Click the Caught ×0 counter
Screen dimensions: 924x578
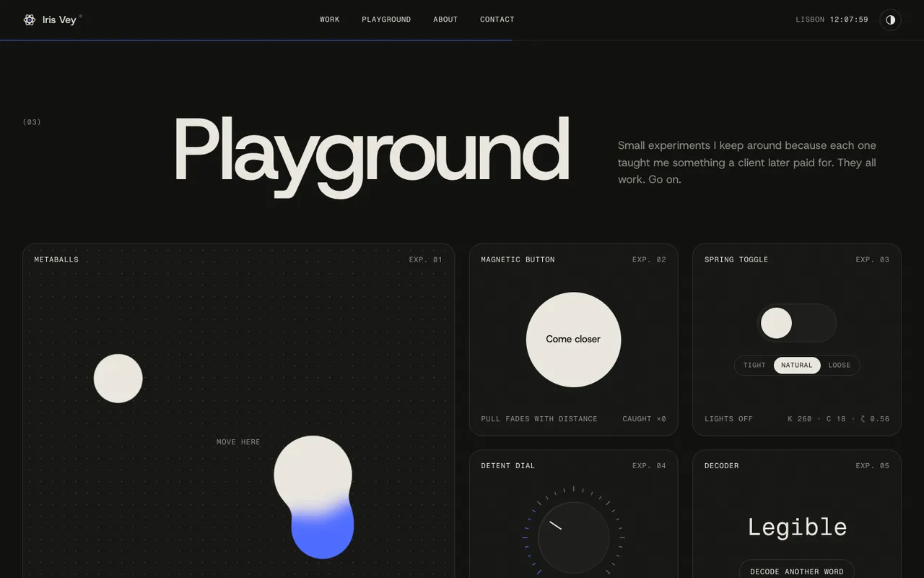tap(645, 419)
